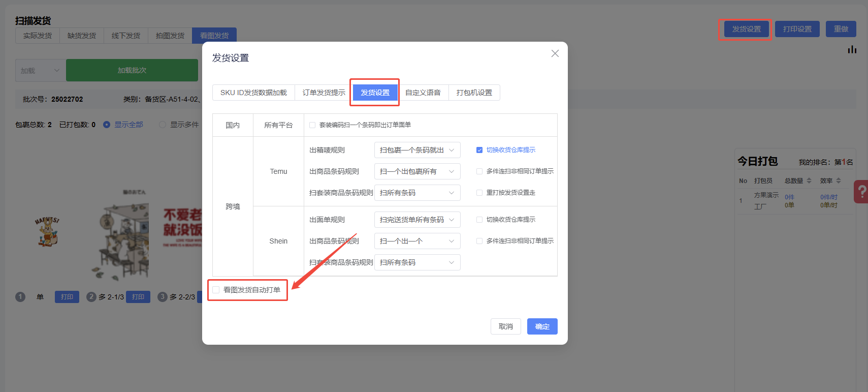Sort by 总数量 column arrows
The height and width of the screenshot is (392, 868).
809,181
